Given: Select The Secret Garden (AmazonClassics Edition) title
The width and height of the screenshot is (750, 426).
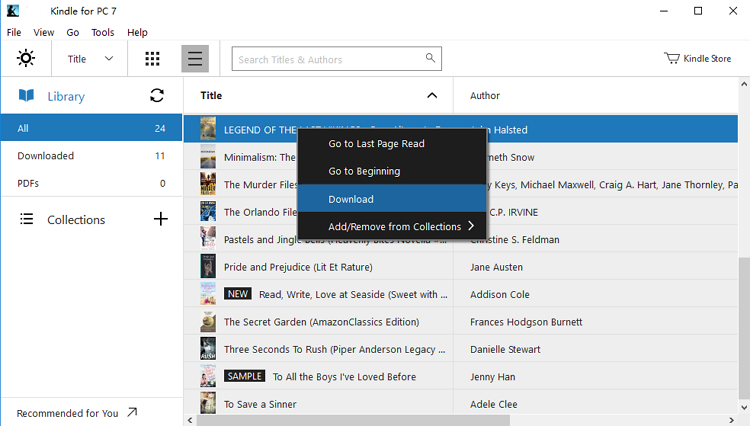Looking at the screenshot, I should tap(321, 322).
